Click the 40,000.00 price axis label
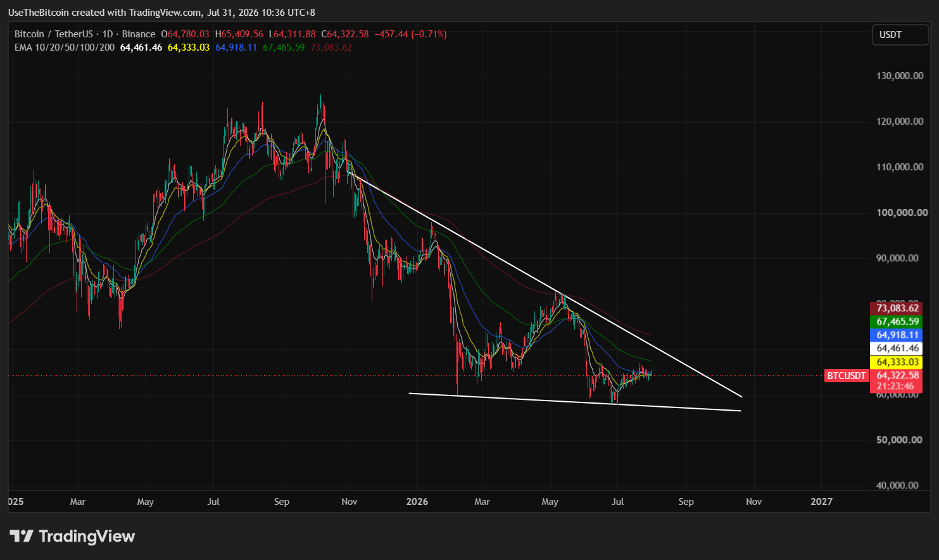This screenshot has height=560, width=939. (897, 485)
